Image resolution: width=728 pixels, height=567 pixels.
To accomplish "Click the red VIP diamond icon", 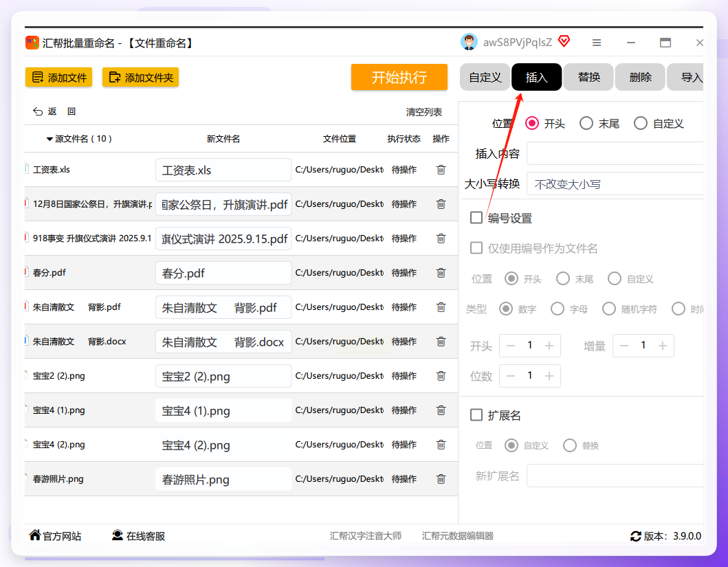I will point(564,41).
